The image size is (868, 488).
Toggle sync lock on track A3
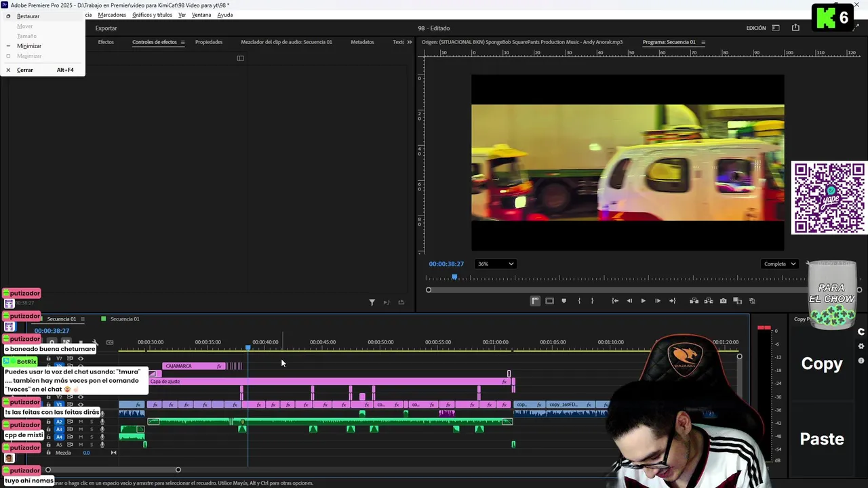[x=70, y=429]
